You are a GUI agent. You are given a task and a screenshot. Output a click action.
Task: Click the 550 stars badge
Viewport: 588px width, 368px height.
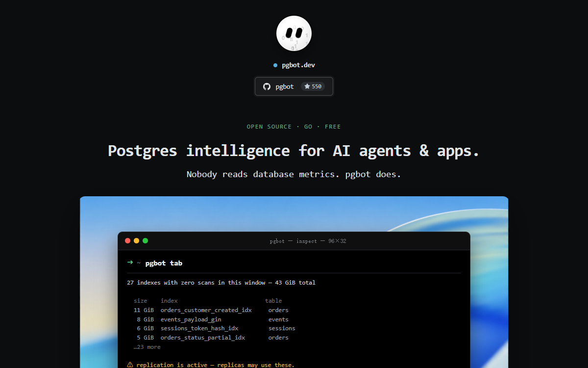tap(313, 86)
